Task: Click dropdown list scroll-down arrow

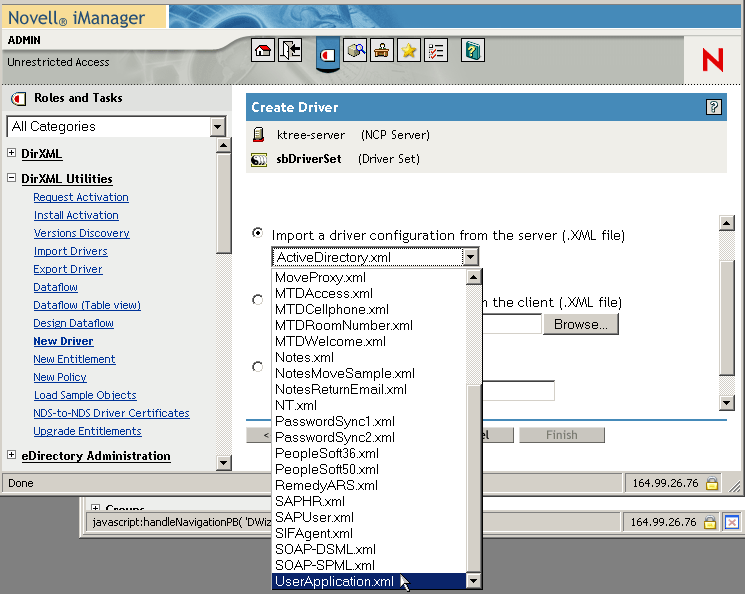Action: coord(474,580)
